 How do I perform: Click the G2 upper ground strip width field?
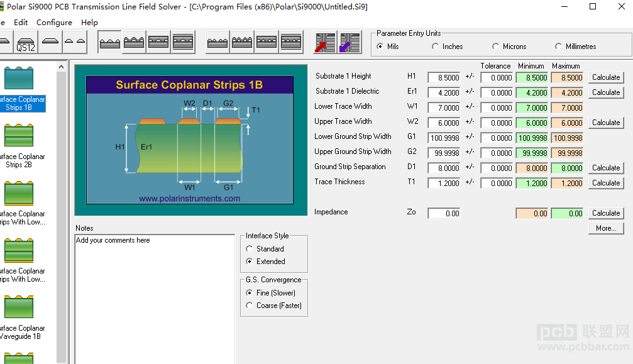coord(444,153)
